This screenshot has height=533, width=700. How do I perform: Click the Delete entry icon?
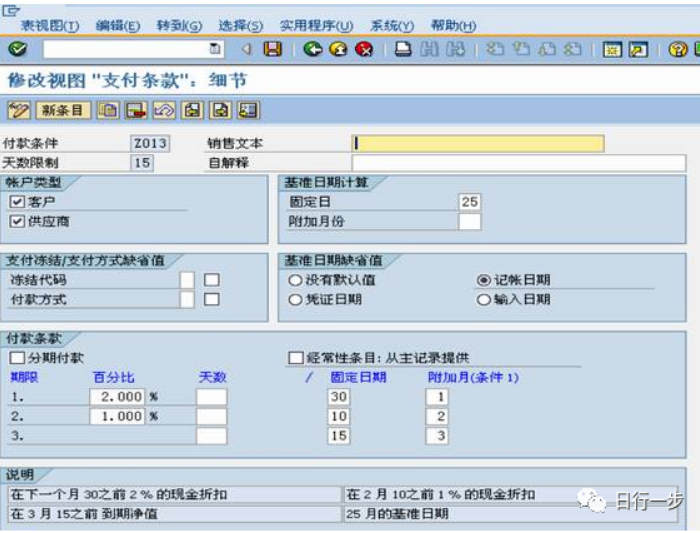pos(136,110)
